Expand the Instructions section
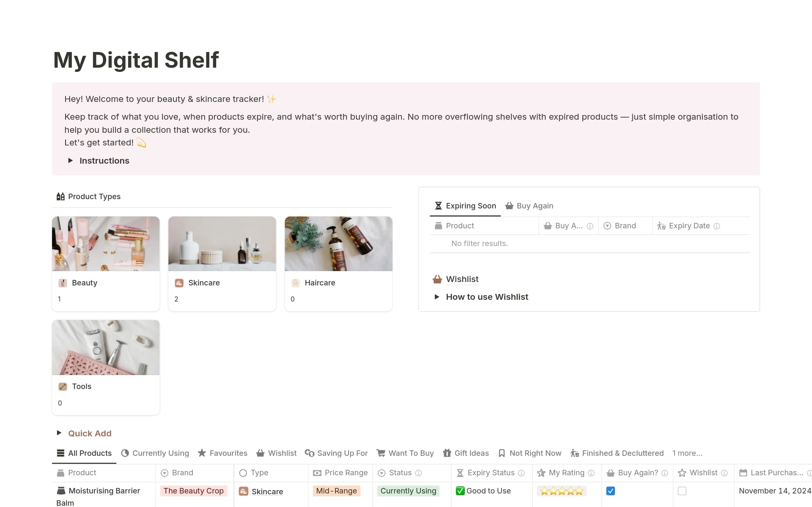 tap(71, 161)
